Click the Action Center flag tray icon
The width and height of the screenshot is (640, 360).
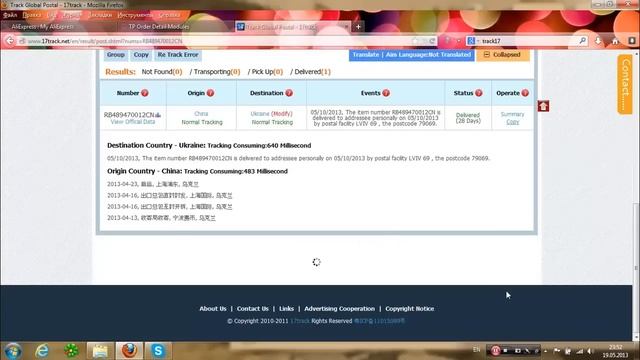point(557,351)
